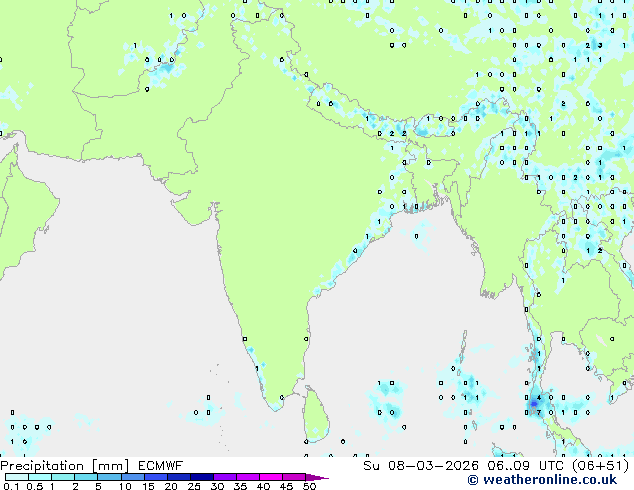634x490 pixels.
Task: Click the 0.1–0.5 mm legend color swatch
Action: (x=17, y=477)
